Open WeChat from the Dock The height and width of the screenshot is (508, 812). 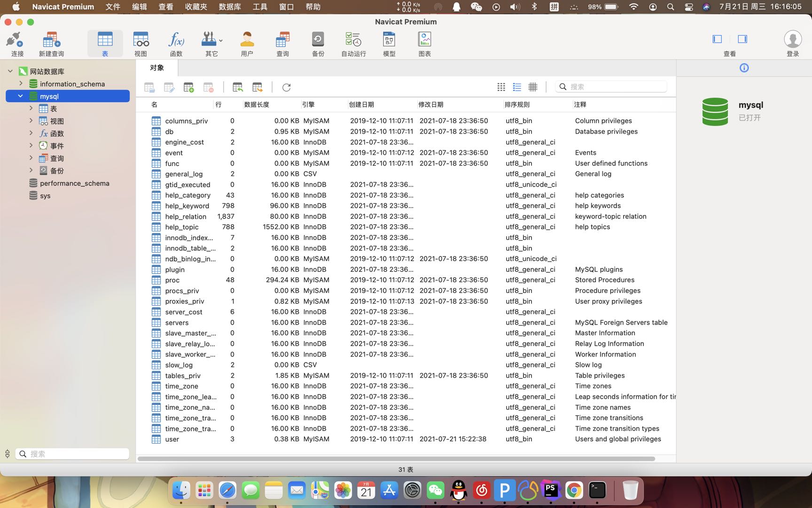tap(435, 491)
